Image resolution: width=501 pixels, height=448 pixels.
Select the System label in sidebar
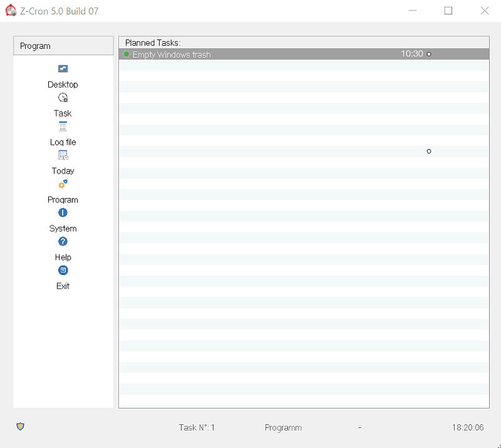(x=63, y=228)
